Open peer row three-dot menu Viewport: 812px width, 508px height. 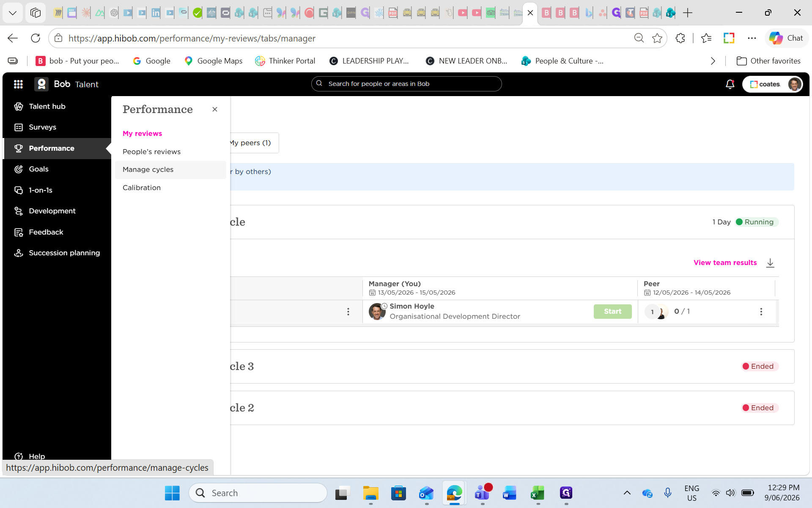pyautogui.click(x=761, y=312)
